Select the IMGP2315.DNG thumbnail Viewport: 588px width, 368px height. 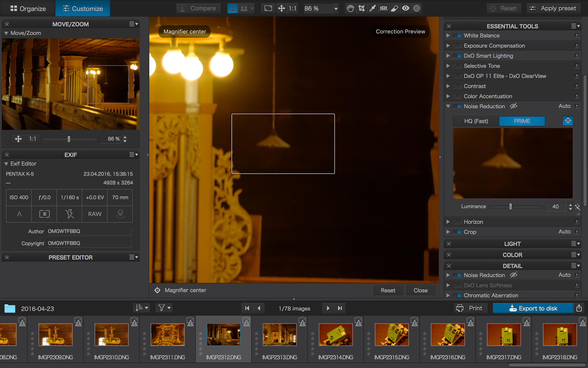point(392,335)
